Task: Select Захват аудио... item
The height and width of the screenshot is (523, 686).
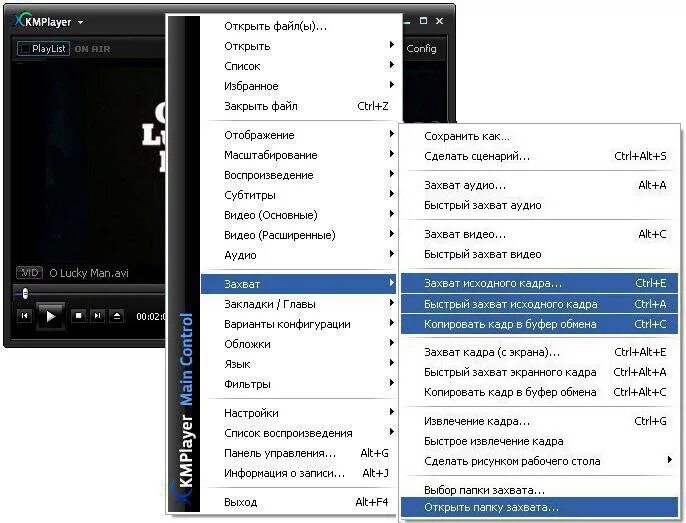Action: pyautogui.click(x=539, y=185)
